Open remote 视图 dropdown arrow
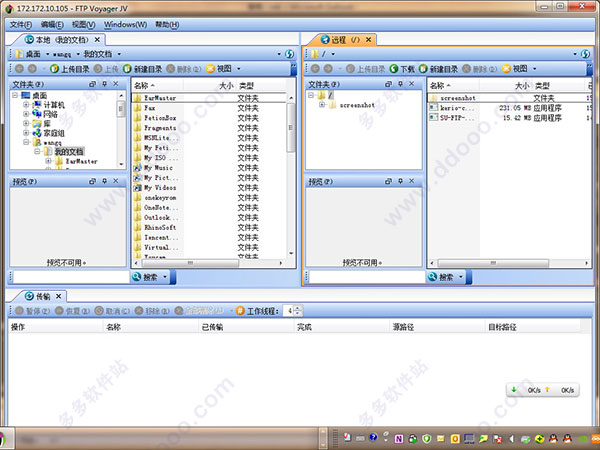 click(x=535, y=69)
